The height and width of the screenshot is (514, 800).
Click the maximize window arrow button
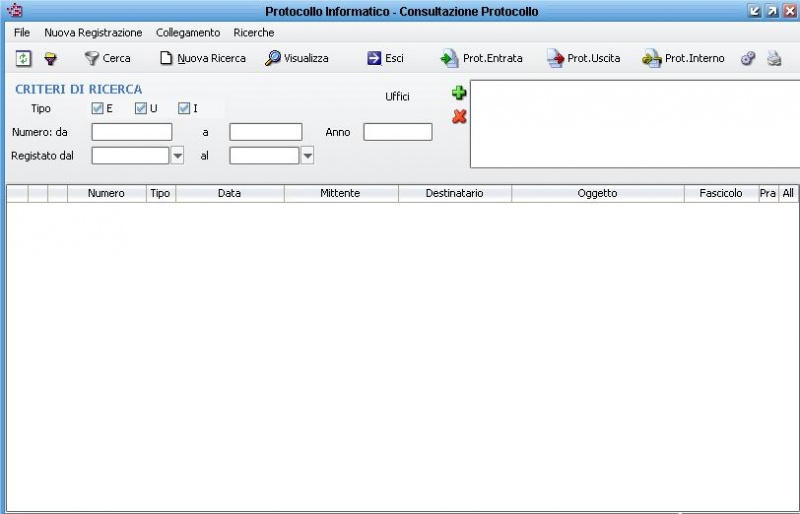click(x=772, y=11)
